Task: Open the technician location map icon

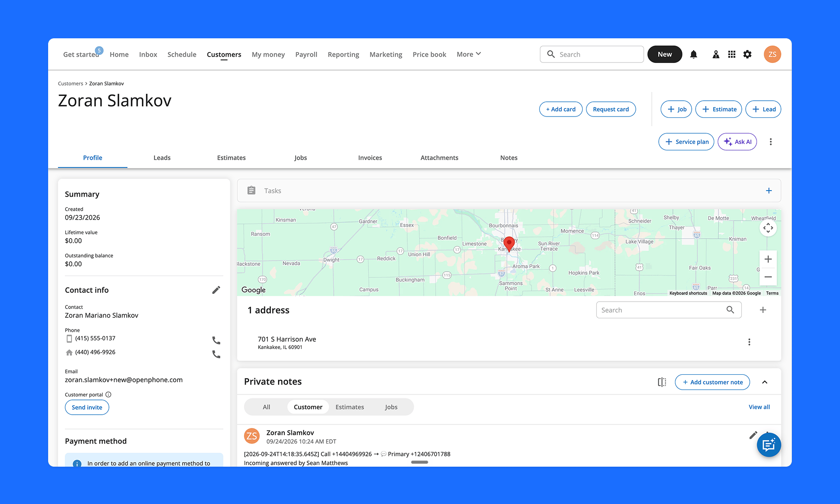Action: tap(716, 55)
